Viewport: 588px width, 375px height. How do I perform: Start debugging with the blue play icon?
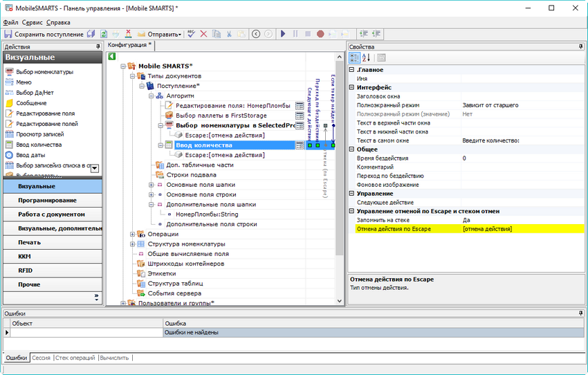tap(283, 34)
